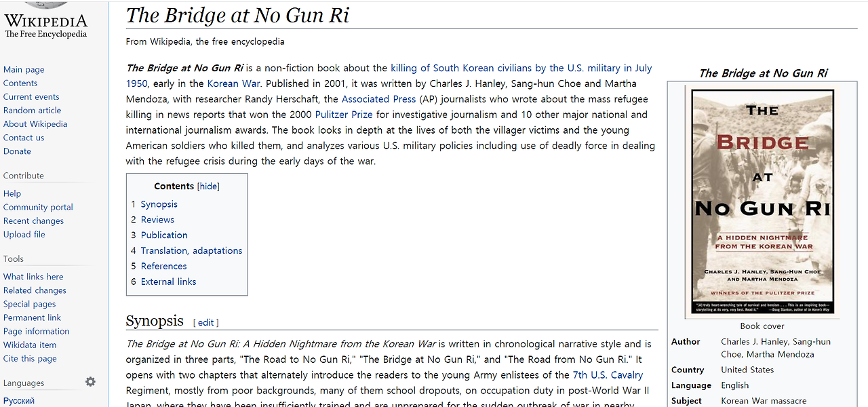Load a Random article
Viewport: 868px width, 407px height.
[32, 110]
